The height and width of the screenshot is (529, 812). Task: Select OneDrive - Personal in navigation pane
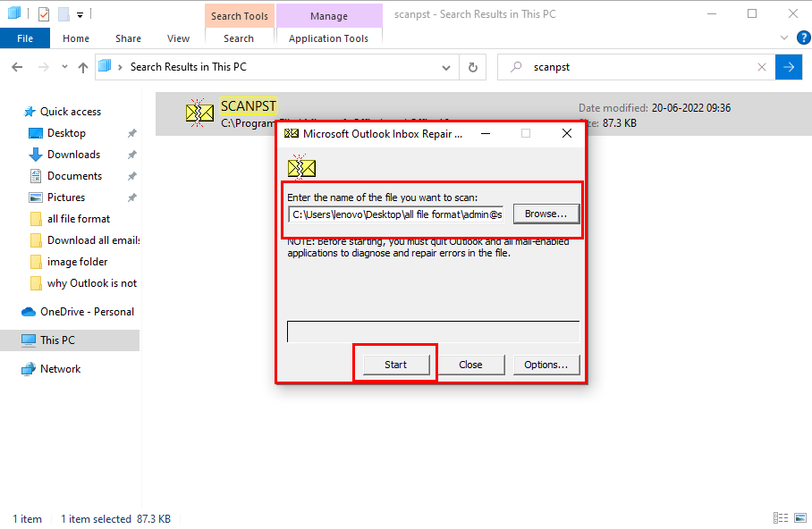coord(87,312)
